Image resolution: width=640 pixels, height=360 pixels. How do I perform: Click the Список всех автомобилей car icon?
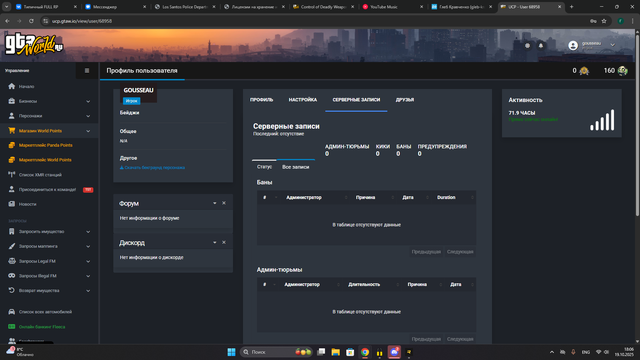[11, 311]
